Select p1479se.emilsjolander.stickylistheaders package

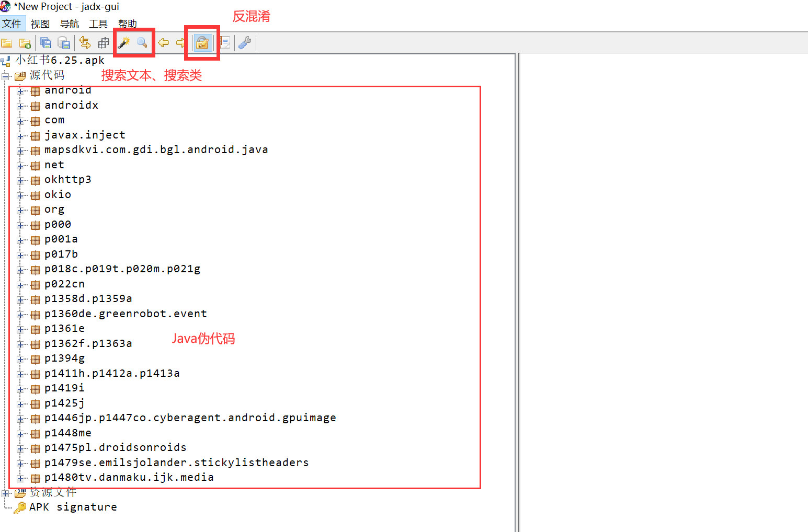pyautogui.click(x=177, y=463)
